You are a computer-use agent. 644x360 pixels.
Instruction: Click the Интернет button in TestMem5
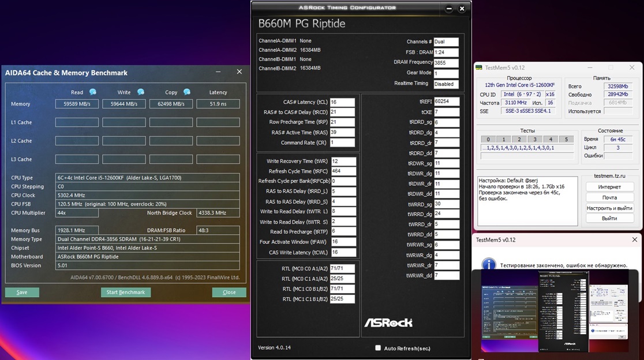click(609, 187)
